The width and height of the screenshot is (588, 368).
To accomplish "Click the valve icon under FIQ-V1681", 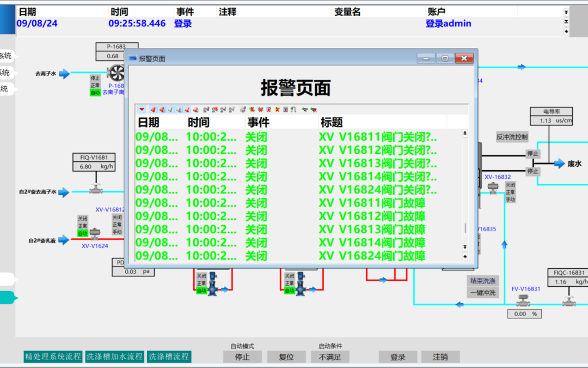I will pos(96,188).
